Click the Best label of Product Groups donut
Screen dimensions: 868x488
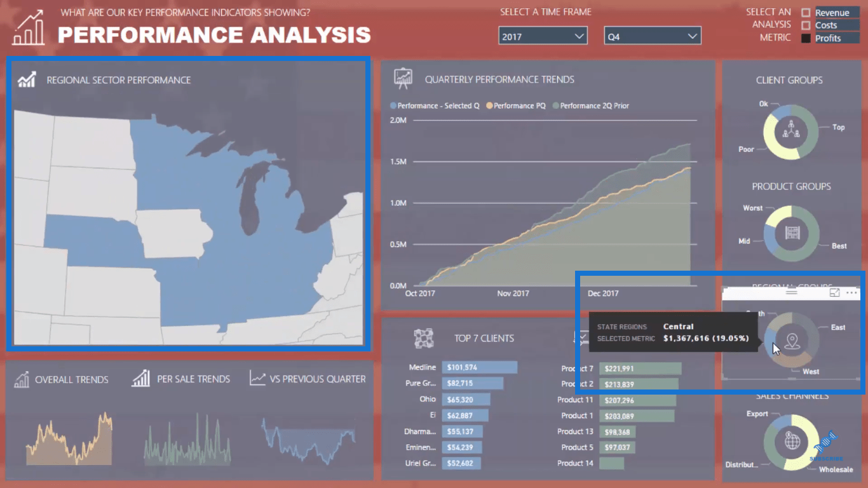pyautogui.click(x=839, y=246)
